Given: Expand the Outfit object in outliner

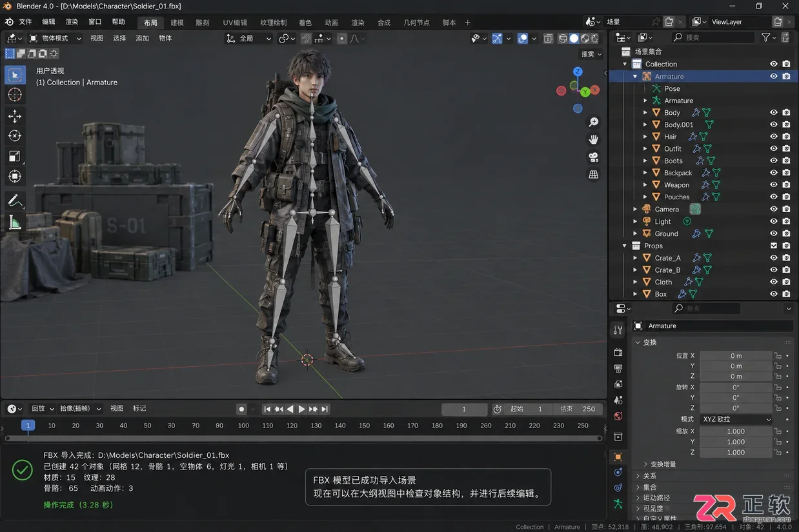Looking at the screenshot, I should [645, 149].
